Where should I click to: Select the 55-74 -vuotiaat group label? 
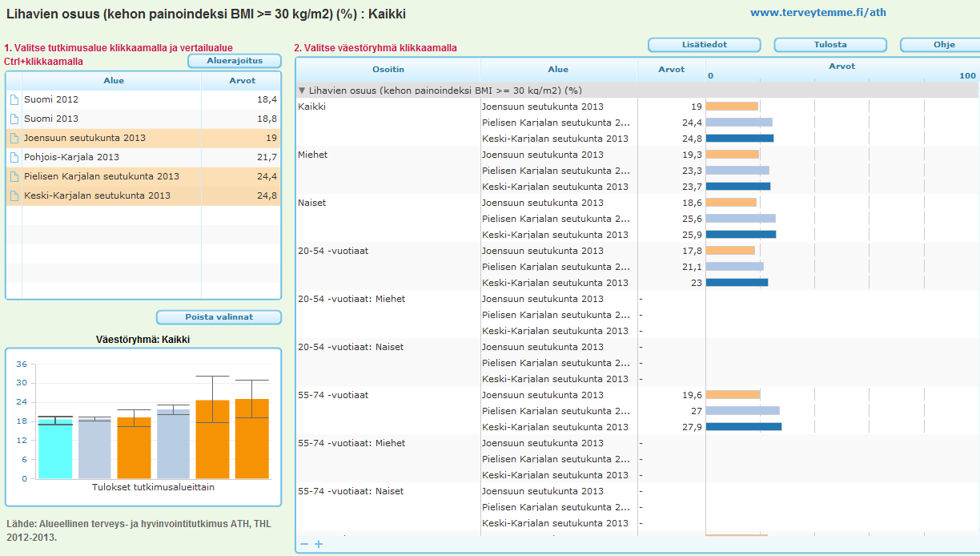point(333,395)
